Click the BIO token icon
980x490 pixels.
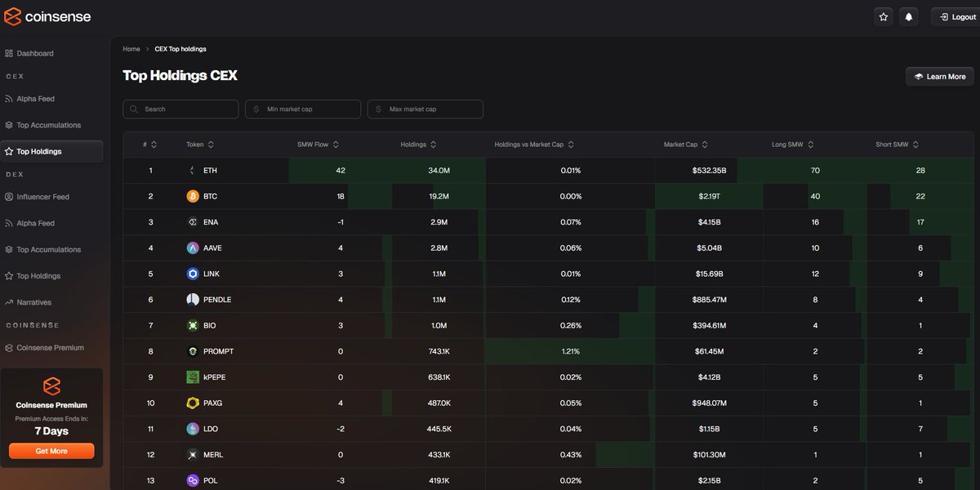[x=193, y=325]
